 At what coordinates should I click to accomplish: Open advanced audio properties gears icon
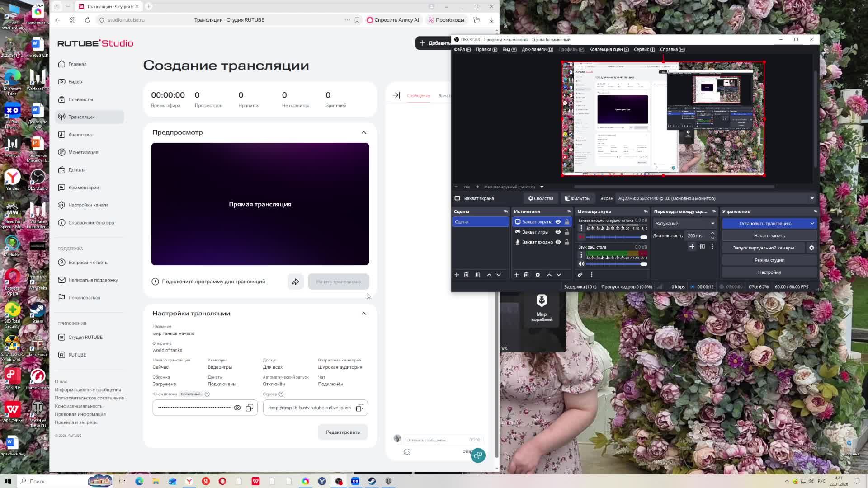[x=580, y=275]
